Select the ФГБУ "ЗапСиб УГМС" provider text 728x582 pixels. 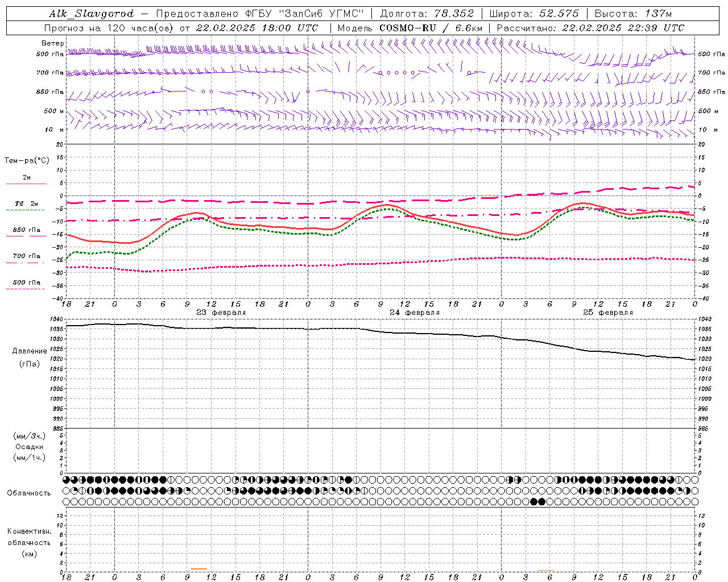coord(305,14)
